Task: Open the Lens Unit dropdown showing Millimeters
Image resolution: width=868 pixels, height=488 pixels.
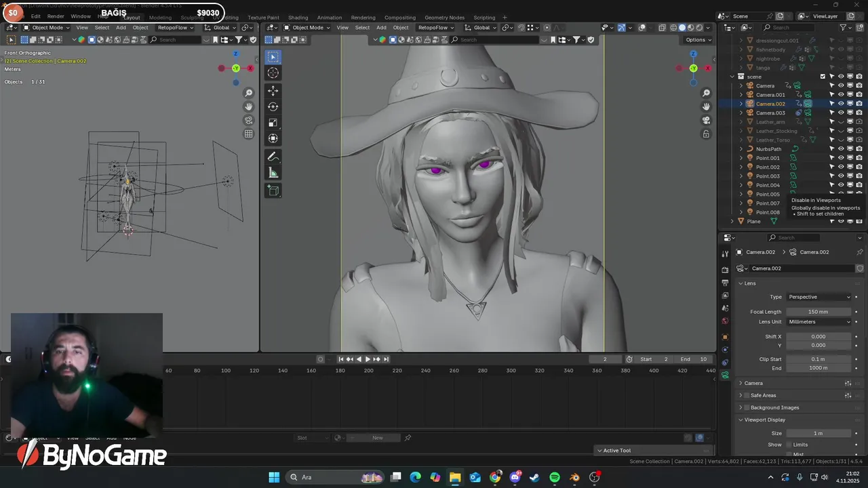Action: [x=818, y=322]
